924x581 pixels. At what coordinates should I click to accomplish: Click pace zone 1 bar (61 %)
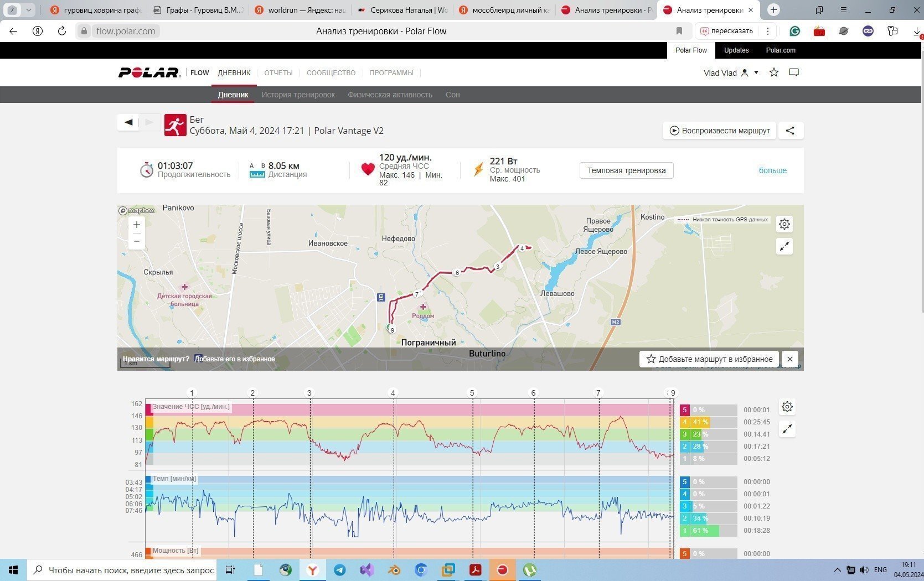pos(709,531)
